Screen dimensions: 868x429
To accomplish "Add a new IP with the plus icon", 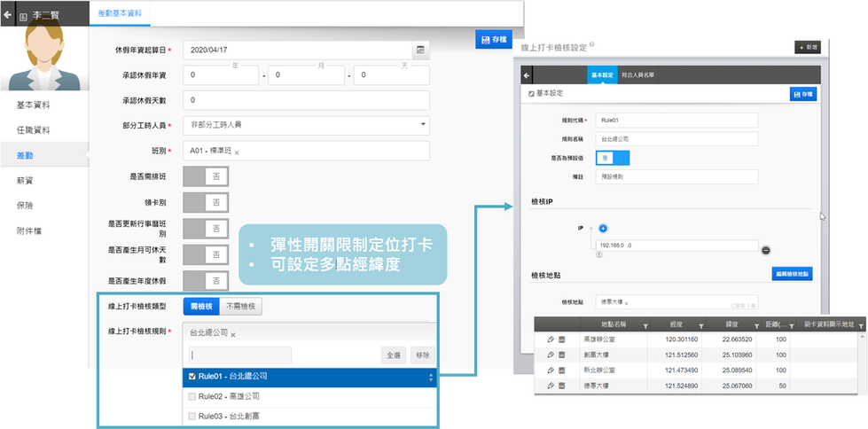I will [604, 228].
